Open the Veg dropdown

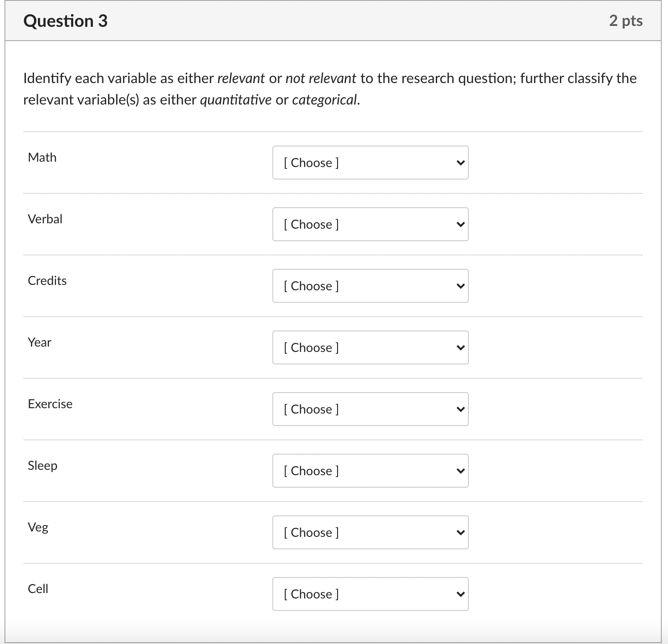click(x=370, y=532)
